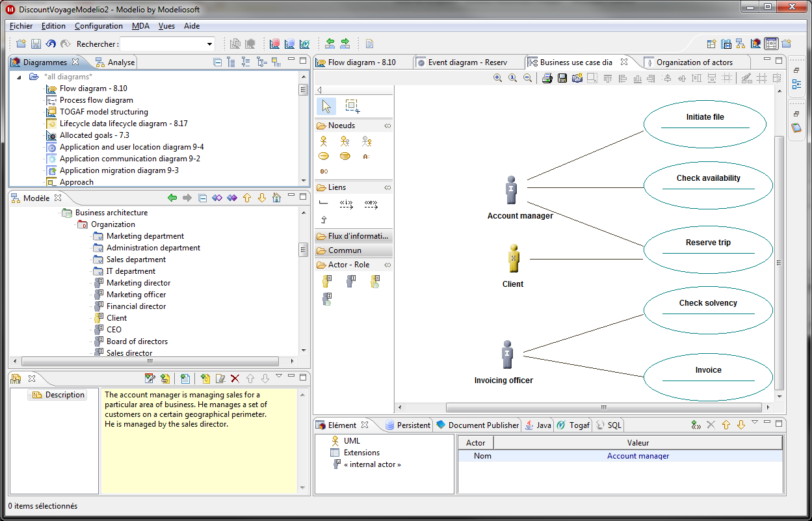This screenshot has width=812, height=521.
Task: Click the camera snapshot icon
Action: click(577, 78)
